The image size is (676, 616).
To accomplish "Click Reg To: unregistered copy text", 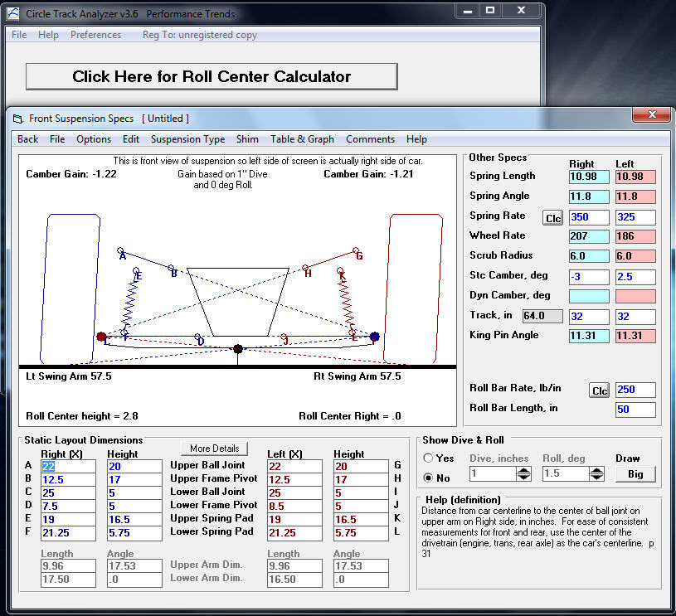I will pyautogui.click(x=200, y=35).
